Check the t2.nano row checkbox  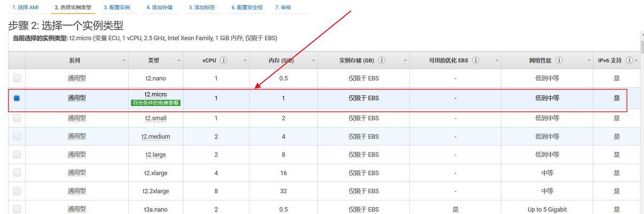(17, 78)
